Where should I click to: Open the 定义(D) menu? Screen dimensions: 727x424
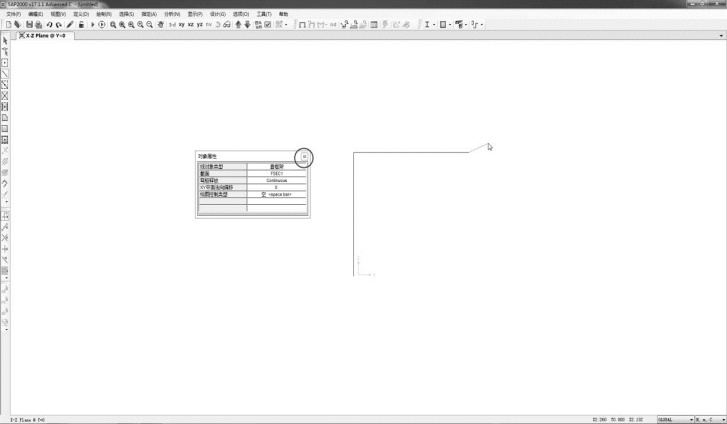pyautogui.click(x=81, y=14)
